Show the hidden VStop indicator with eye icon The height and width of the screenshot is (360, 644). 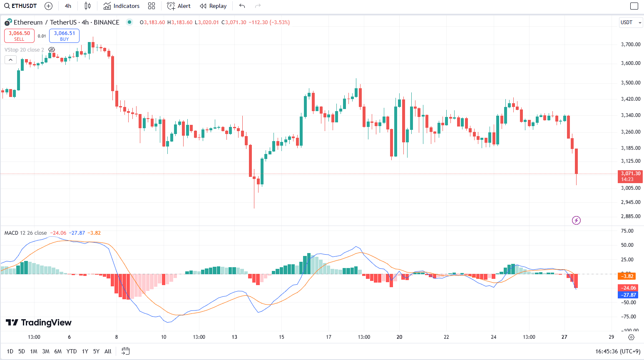(x=52, y=50)
